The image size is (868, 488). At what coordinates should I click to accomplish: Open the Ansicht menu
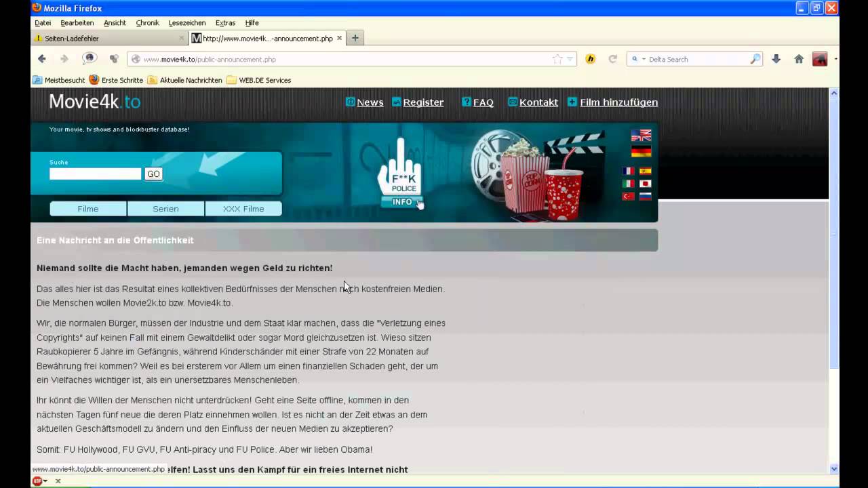click(x=115, y=22)
